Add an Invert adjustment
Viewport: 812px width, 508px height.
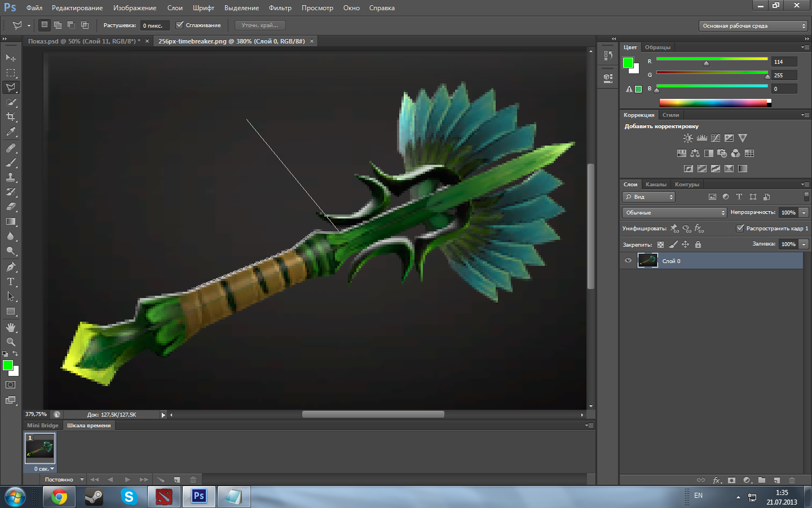[x=689, y=168]
